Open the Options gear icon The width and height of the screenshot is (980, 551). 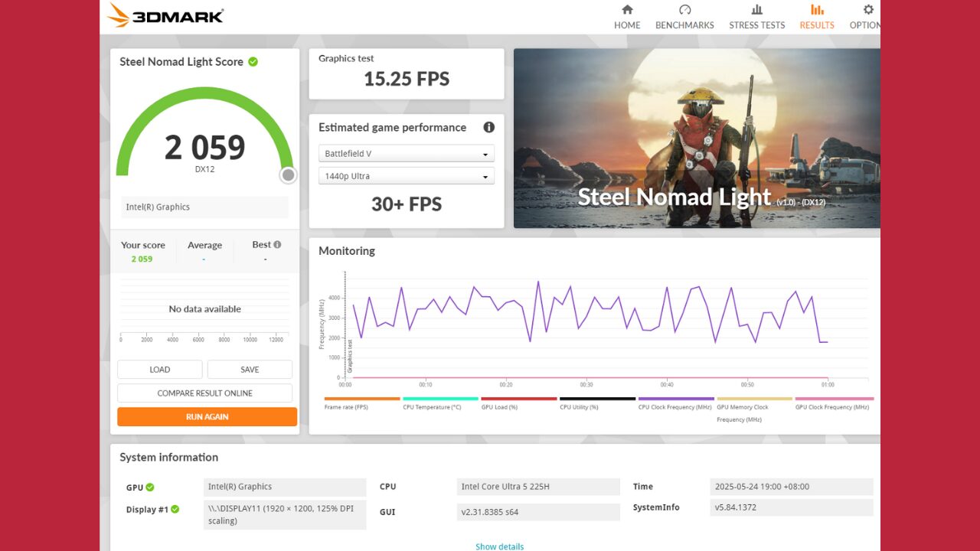(x=868, y=10)
